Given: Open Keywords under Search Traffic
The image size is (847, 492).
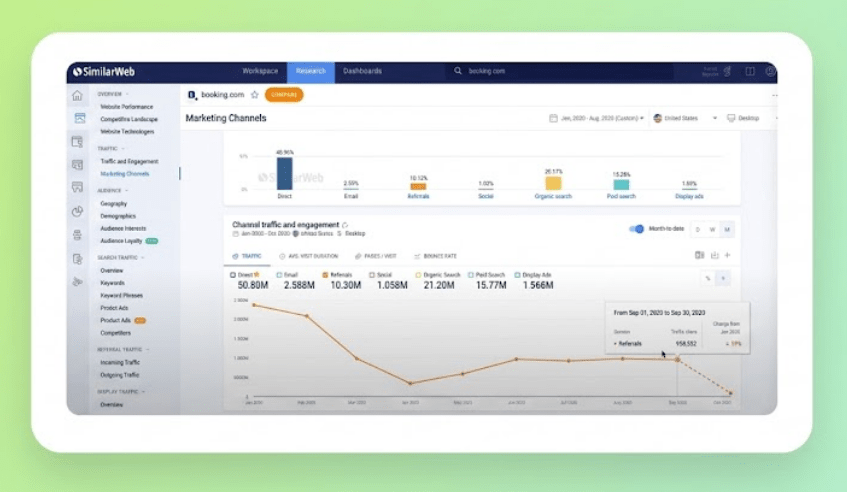Looking at the screenshot, I should point(112,283).
